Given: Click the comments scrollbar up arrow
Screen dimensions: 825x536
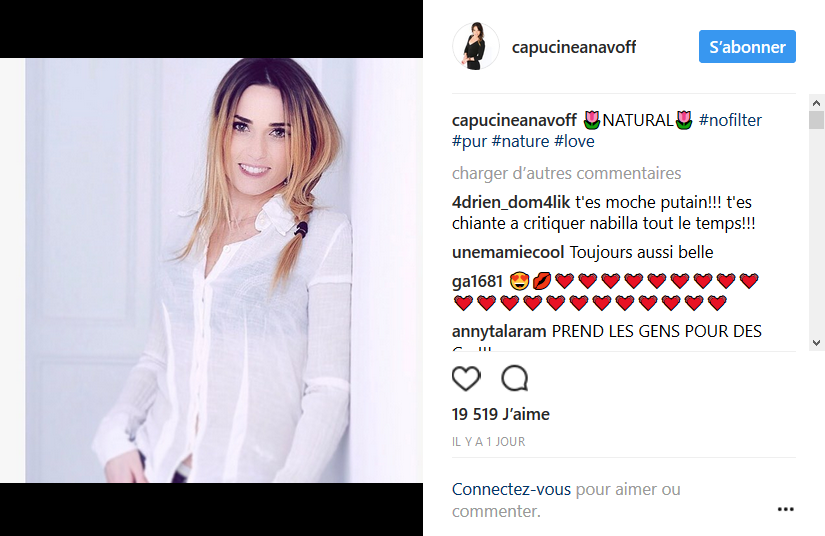Looking at the screenshot, I should tap(816, 103).
